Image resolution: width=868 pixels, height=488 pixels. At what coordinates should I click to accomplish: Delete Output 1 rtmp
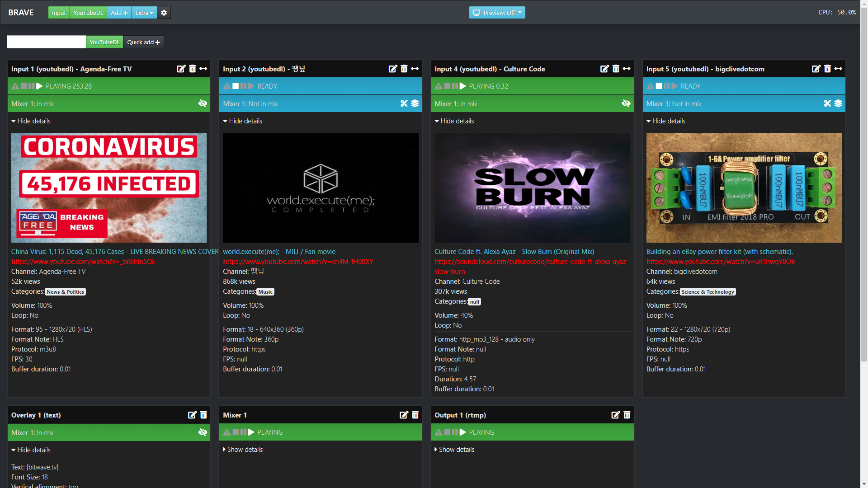coord(627,415)
